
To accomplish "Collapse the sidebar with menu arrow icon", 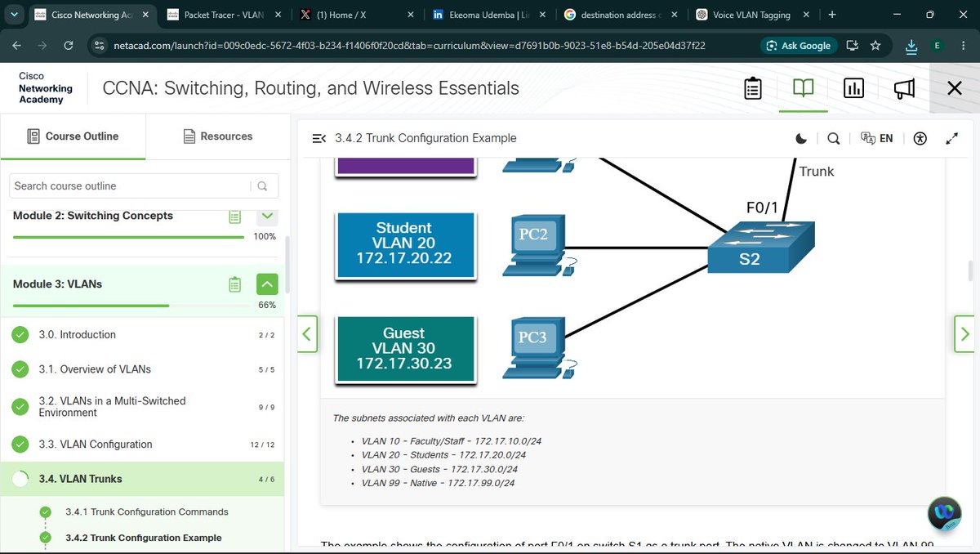I will pyautogui.click(x=319, y=139).
